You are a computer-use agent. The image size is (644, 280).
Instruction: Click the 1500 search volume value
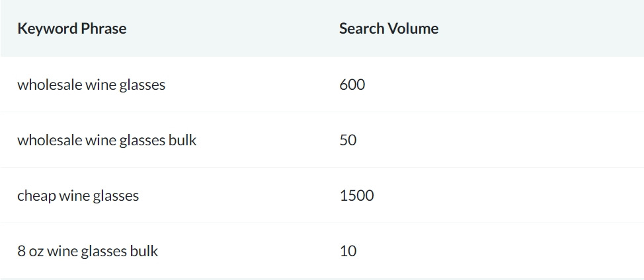coord(356,195)
